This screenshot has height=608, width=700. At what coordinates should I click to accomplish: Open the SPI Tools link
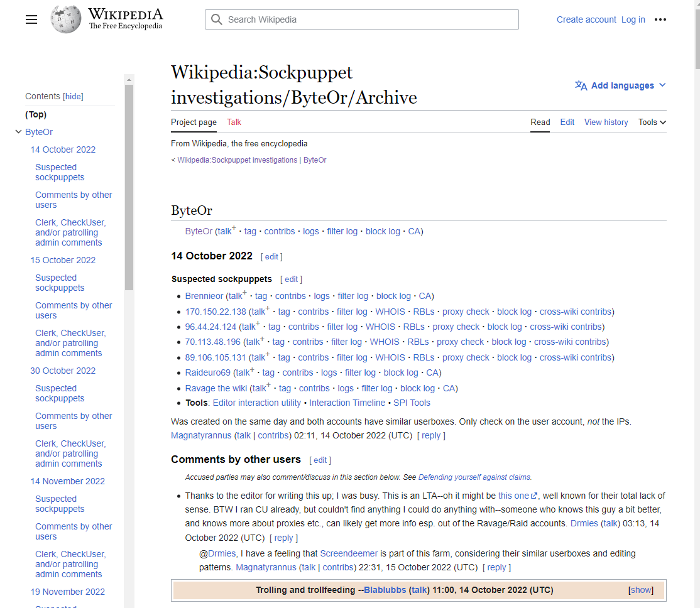(x=412, y=403)
